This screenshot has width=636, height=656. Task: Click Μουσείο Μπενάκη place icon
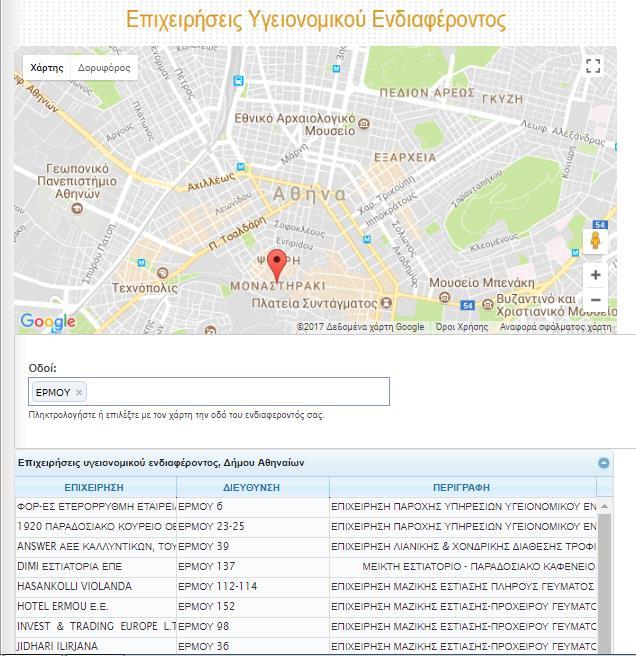(444, 297)
